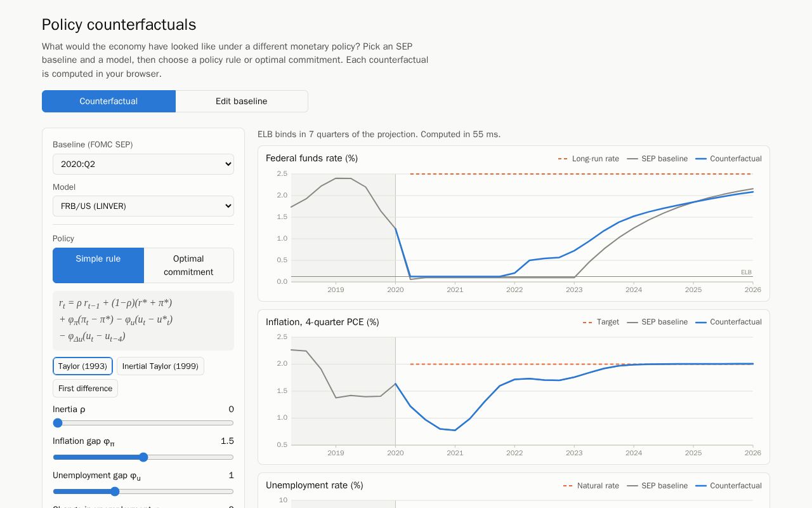
Task: Click the Inflation gap value 1.5
Action: click(x=227, y=441)
